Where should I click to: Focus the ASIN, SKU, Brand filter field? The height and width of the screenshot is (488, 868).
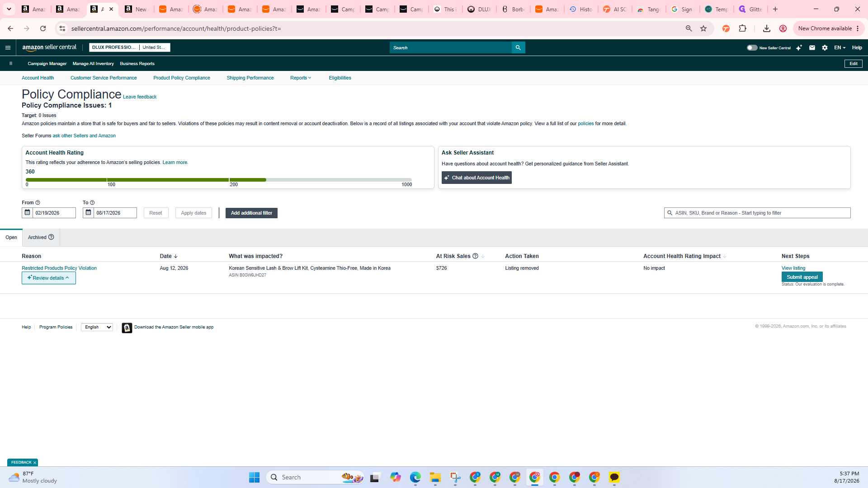pyautogui.click(x=757, y=213)
